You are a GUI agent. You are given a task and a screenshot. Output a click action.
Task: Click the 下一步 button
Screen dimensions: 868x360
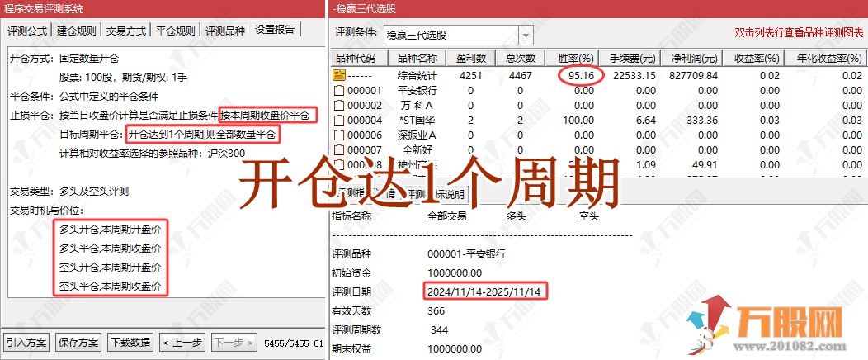pyautogui.click(x=234, y=343)
